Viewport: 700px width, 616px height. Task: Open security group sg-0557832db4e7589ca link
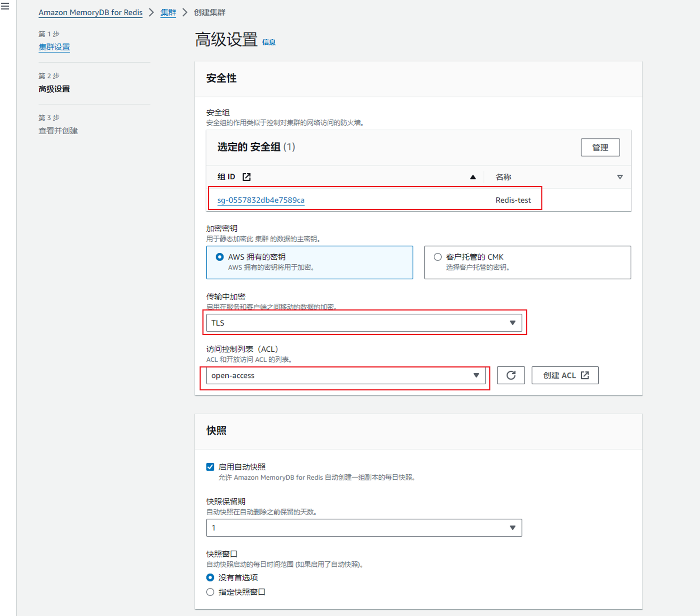(x=261, y=200)
